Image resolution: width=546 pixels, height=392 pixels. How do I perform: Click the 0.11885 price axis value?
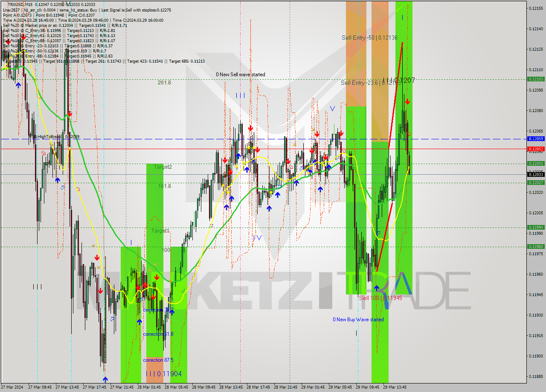pos(536,377)
